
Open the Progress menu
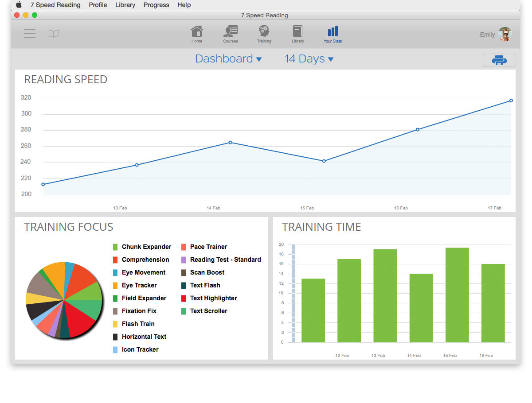(x=156, y=5)
